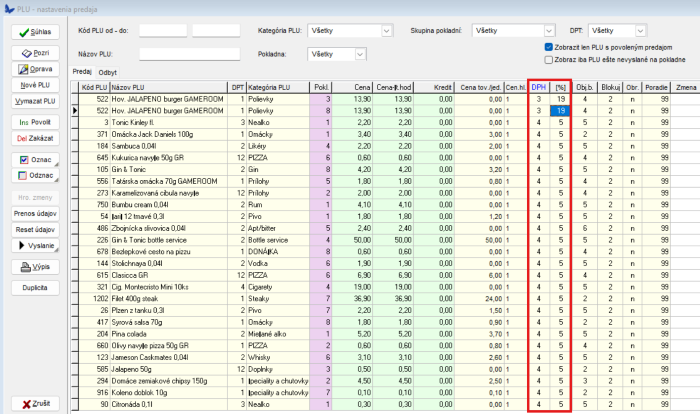Click the Duplicita button
The image size is (700, 414).
point(35,288)
